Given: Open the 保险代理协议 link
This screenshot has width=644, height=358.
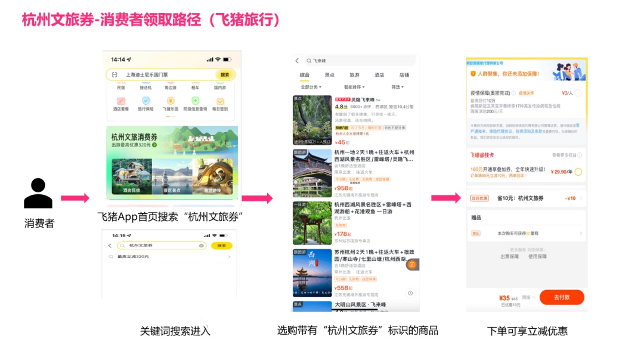Looking at the screenshot, I should 501,131.
